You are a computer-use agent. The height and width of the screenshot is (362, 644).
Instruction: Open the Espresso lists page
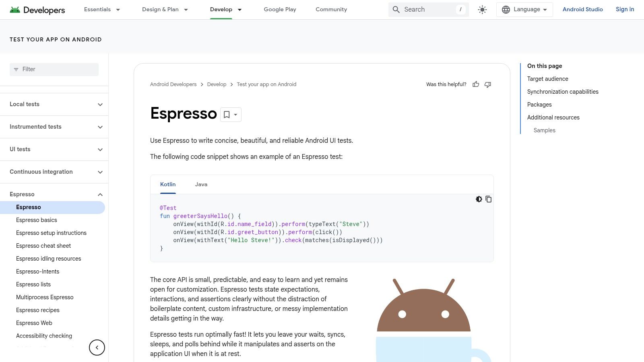33,284
